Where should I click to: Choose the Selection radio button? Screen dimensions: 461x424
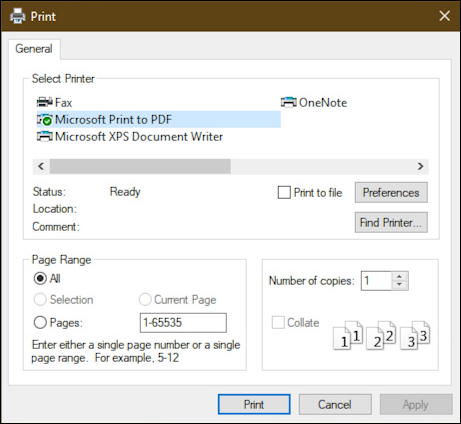40,299
